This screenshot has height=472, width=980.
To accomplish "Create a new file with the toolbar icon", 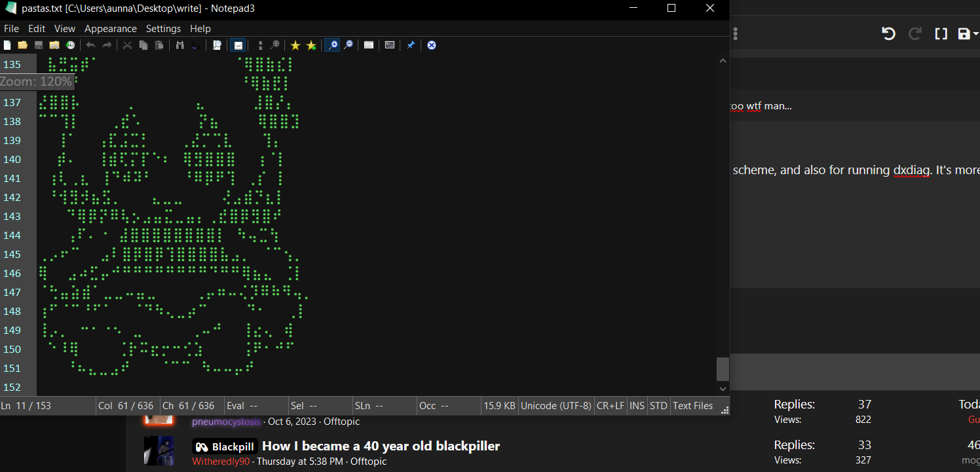I will click(7, 45).
